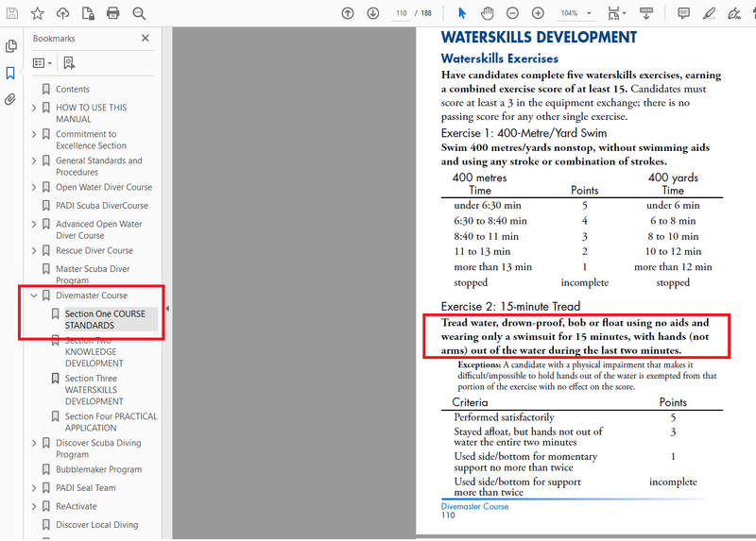Add the document to starred favorites
Viewport: 756px width, 541px height.
tap(37, 13)
